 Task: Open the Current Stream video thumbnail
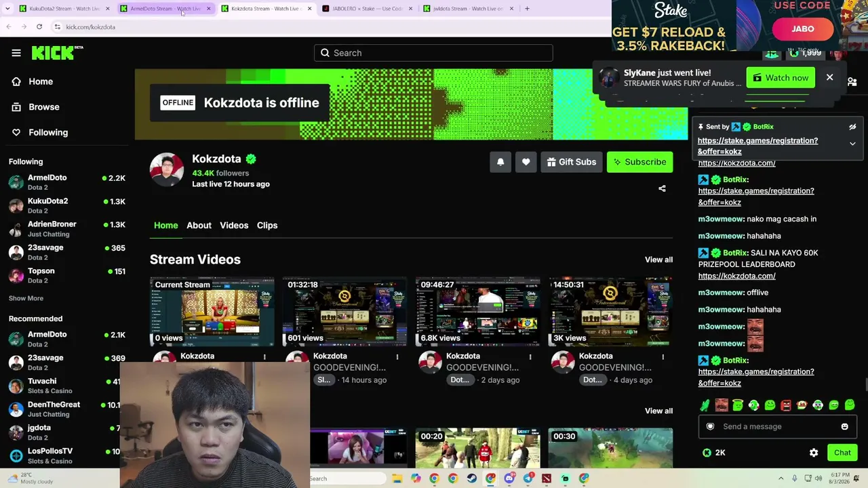coord(212,312)
